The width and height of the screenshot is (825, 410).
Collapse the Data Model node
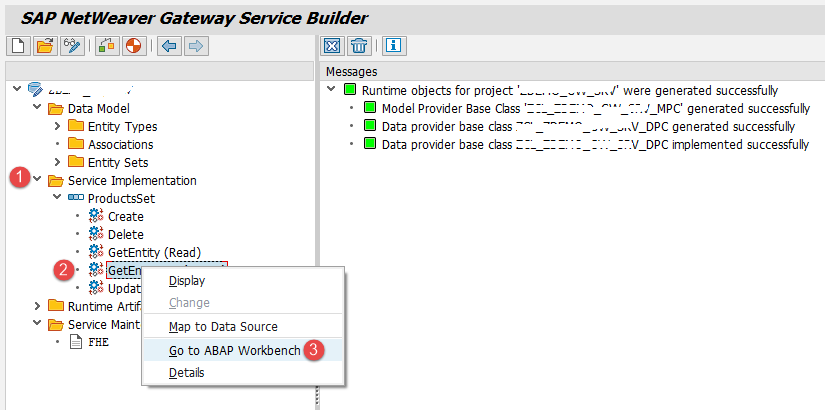click(37, 107)
